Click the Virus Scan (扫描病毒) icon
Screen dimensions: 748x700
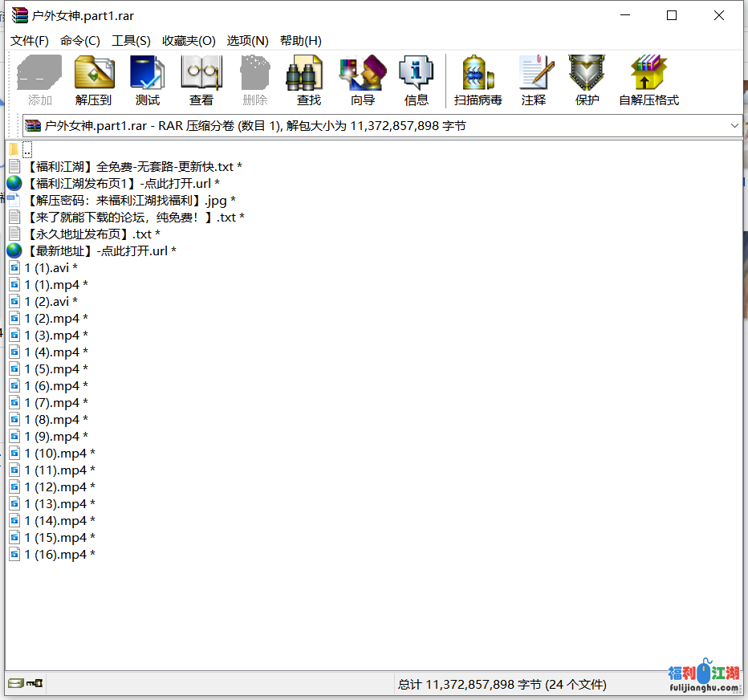coord(478,80)
